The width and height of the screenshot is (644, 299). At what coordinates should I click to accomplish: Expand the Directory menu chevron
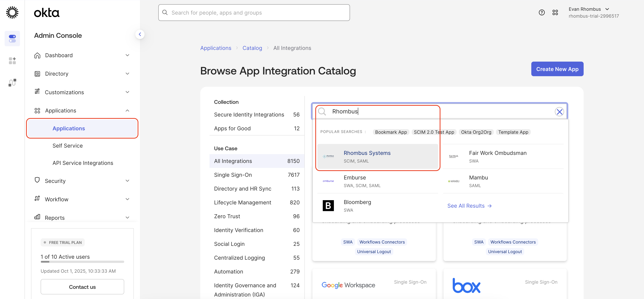pyautogui.click(x=127, y=74)
